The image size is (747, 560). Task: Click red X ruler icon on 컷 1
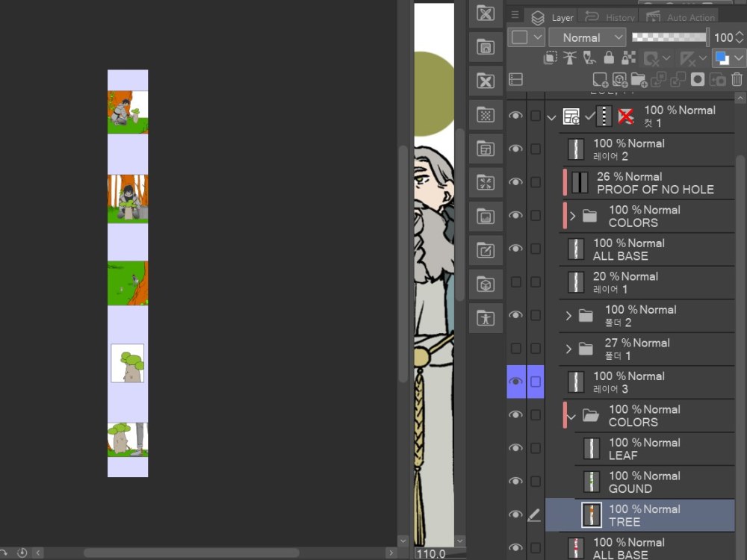pyautogui.click(x=625, y=116)
